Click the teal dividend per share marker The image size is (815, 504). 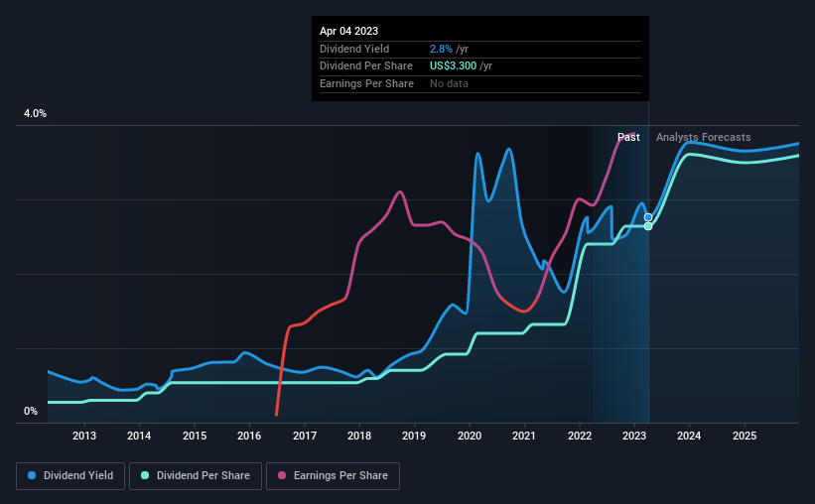(648, 226)
